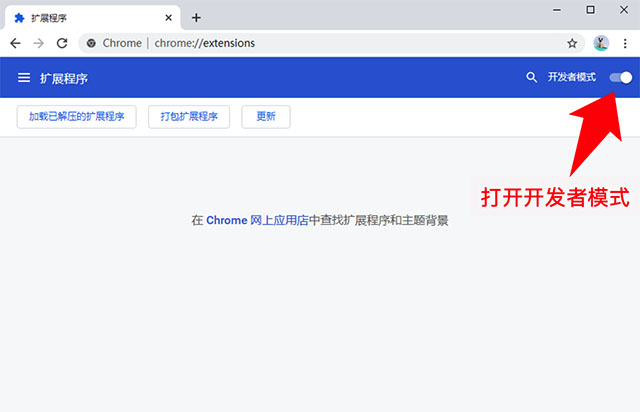Click 加载已解压的扩展程序 button
Viewport: 640px width, 412px height.
pos(76,117)
